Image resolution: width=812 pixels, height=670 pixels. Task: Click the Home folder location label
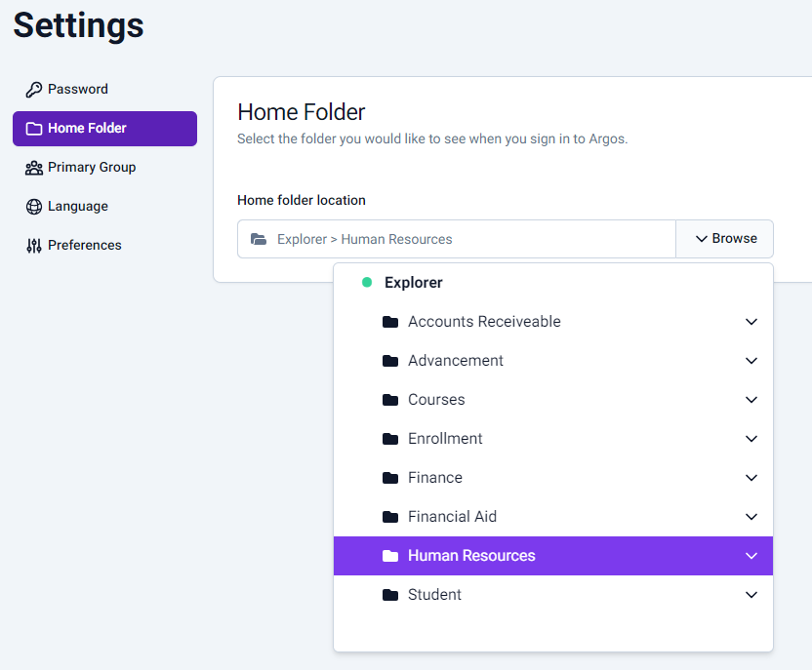302,200
